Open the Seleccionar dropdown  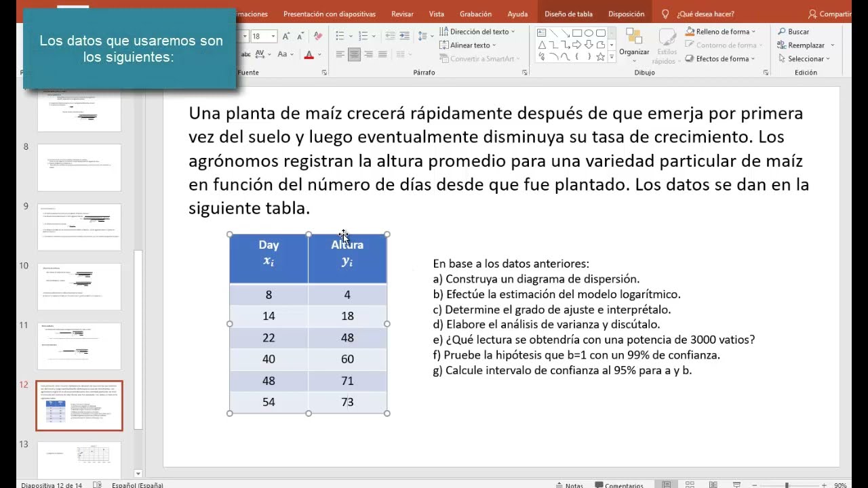806,59
